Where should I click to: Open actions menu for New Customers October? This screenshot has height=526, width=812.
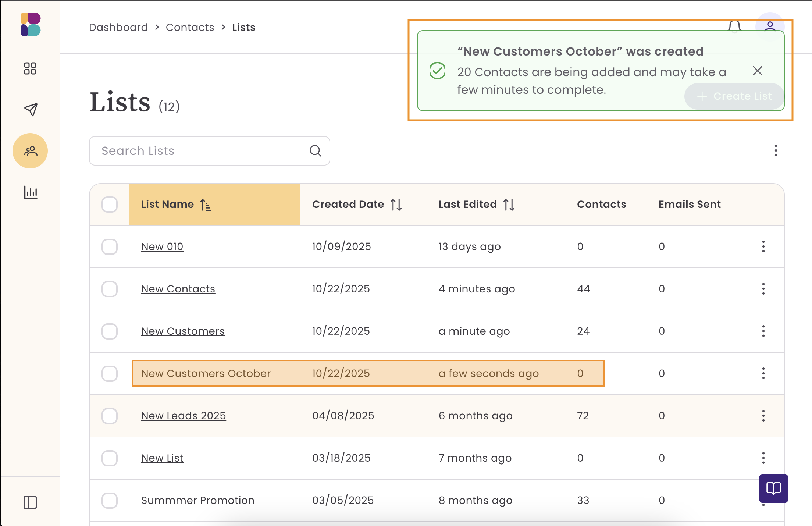[x=763, y=373]
